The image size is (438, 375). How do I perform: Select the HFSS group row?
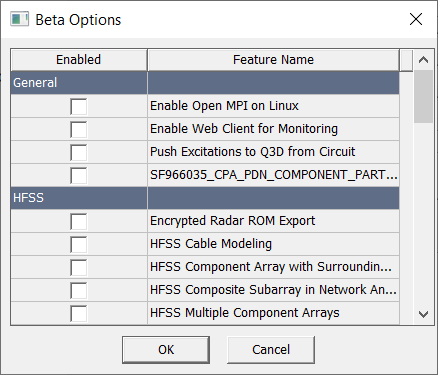click(205, 198)
